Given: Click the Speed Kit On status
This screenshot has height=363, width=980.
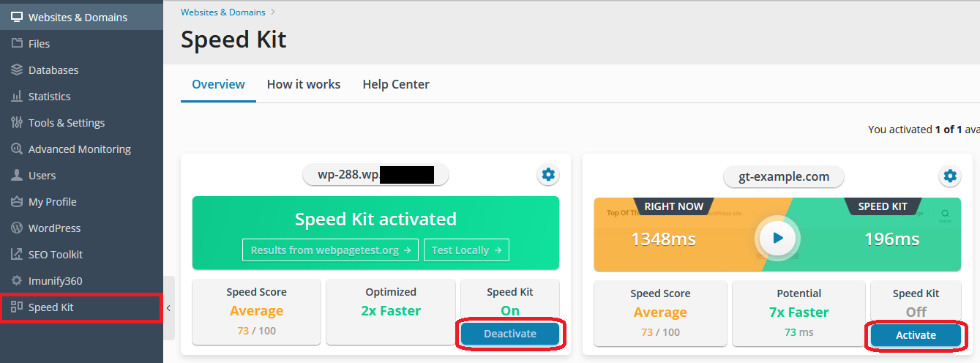Looking at the screenshot, I should pos(510,310).
